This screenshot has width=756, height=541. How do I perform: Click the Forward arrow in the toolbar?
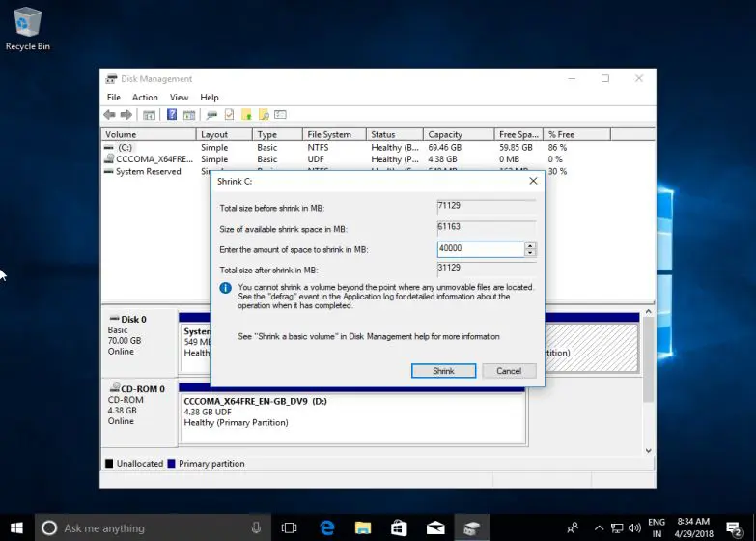pyautogui.click(x=126, y=114)
